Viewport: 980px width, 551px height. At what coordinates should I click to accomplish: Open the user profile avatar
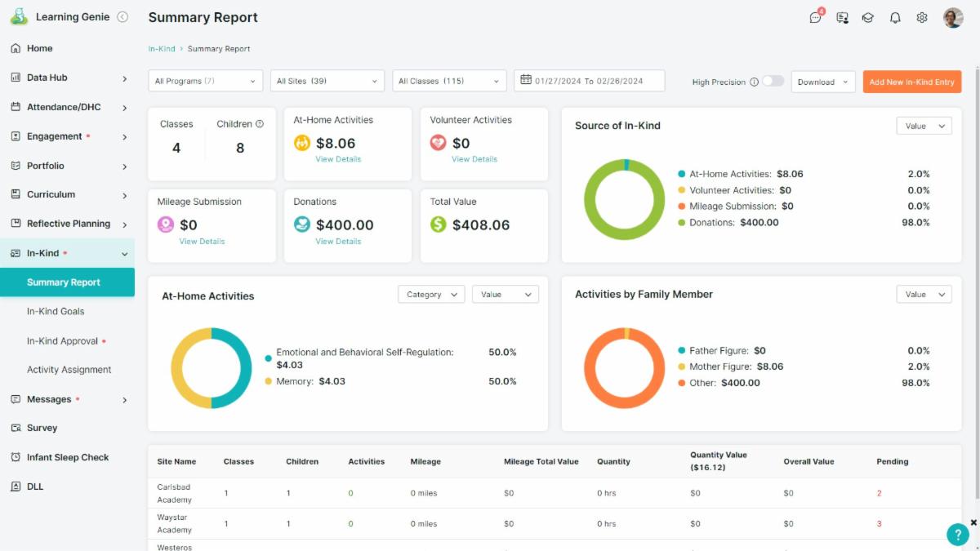953,17
